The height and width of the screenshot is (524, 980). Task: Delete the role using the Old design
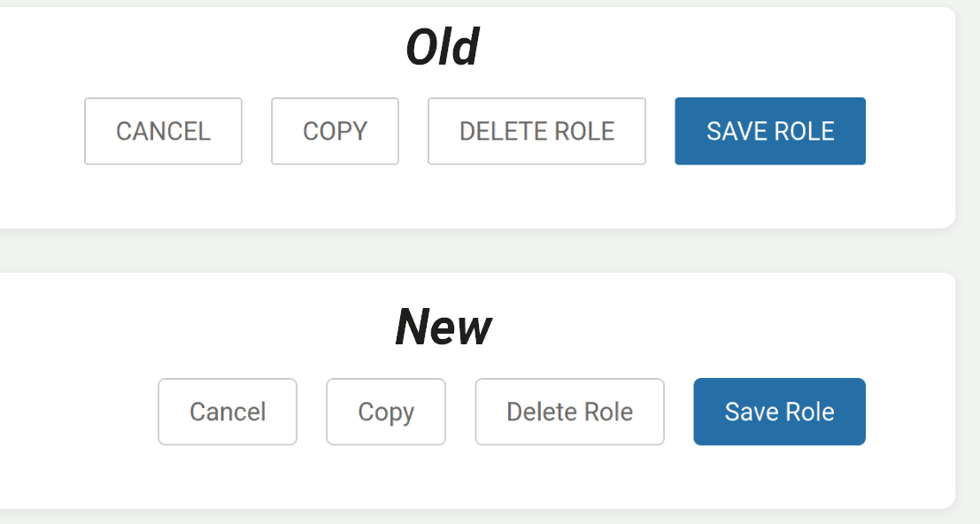click(536, 131)
